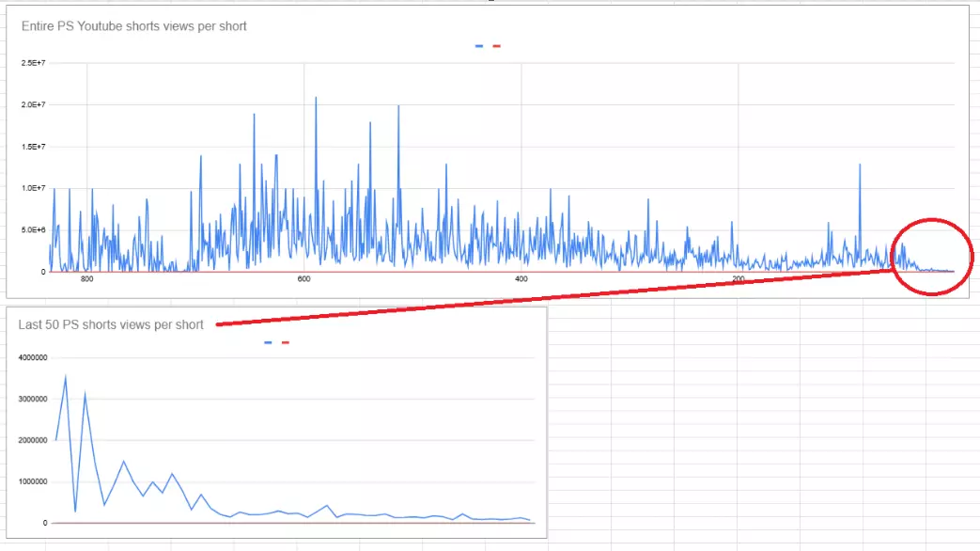Click the 400 x-axis label
Image resolution: width=980 pixels, height=551 pixels.
[521, 279]
